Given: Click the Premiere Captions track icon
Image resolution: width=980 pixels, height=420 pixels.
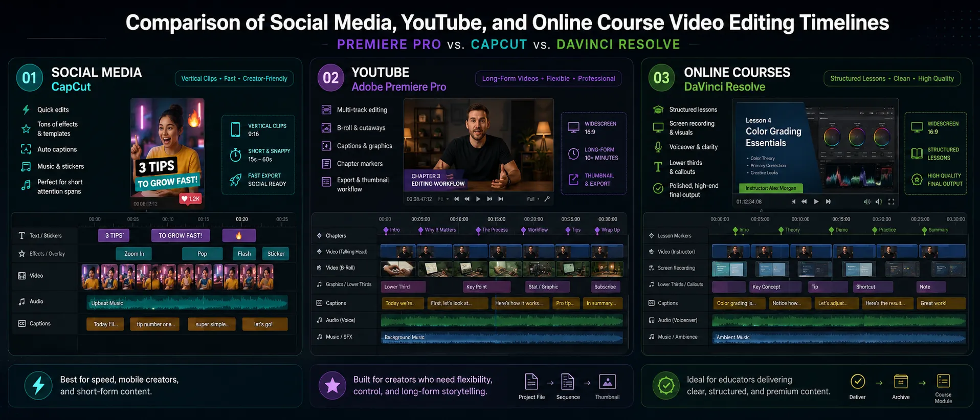Looking at the screenshot, I should pos(319,303).
